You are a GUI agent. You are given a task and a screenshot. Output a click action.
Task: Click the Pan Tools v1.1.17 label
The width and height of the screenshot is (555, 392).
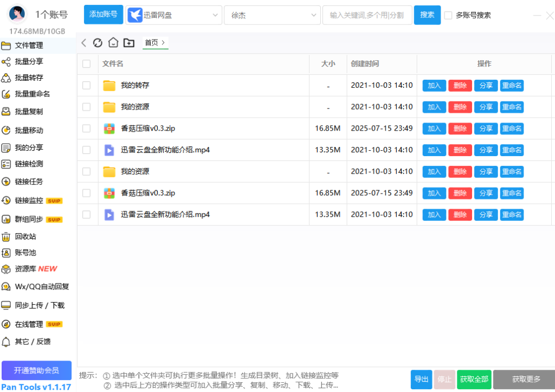click(x=36, y=387)
